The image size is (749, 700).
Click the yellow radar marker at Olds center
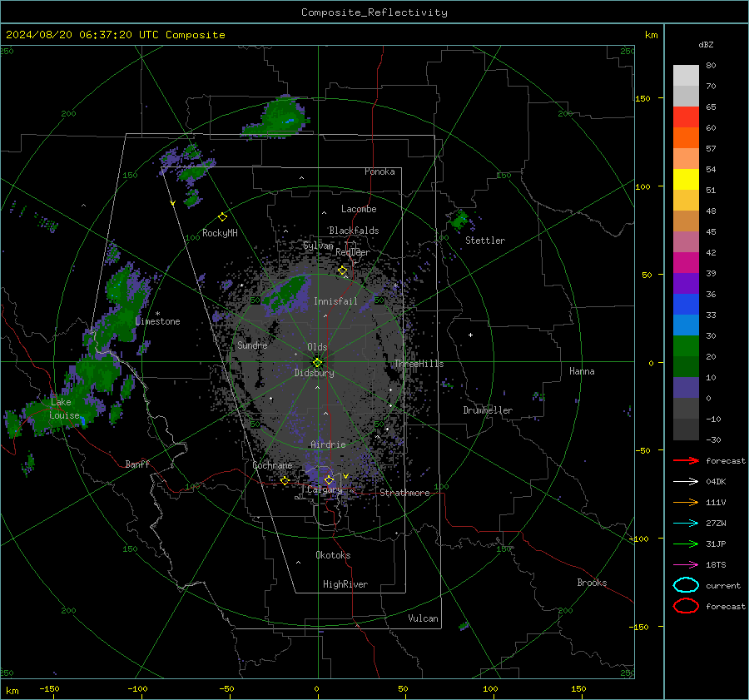coord(317,363)
